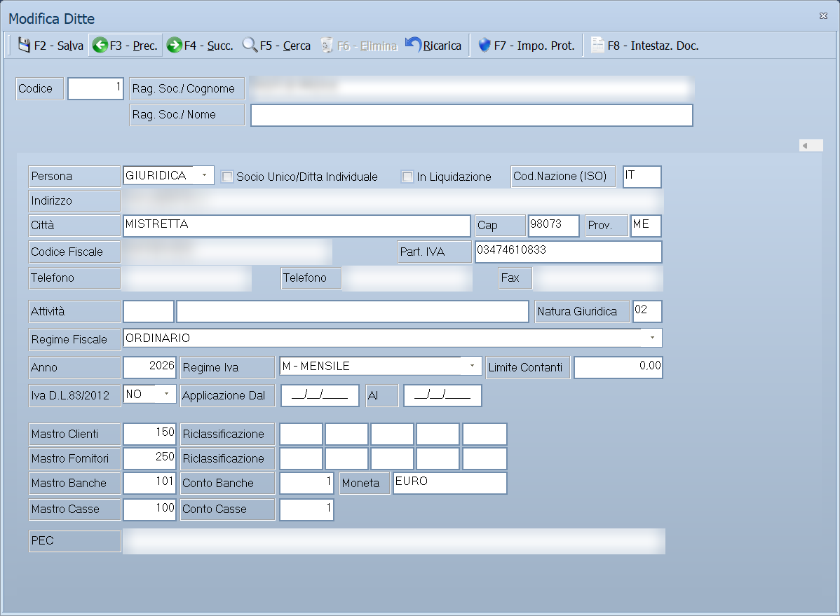
Task: Go to previous record with F3 green arrow
Action: pos(100,46)
